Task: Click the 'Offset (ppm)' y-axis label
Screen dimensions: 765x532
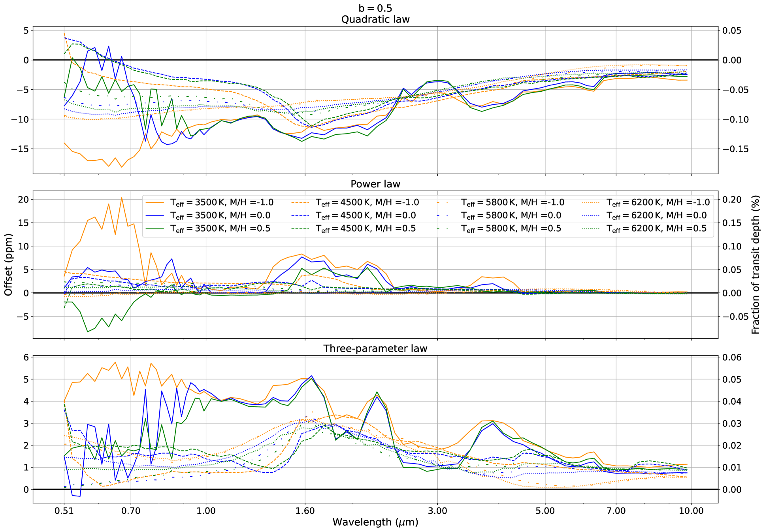Action: pyautogui.click(x=9, y=264)
